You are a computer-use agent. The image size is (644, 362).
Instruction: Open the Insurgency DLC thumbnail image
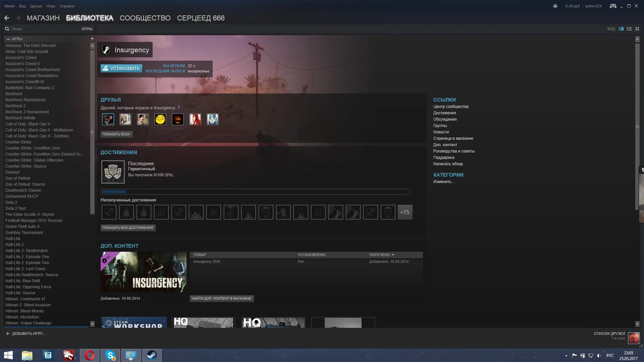pos(144,272)
